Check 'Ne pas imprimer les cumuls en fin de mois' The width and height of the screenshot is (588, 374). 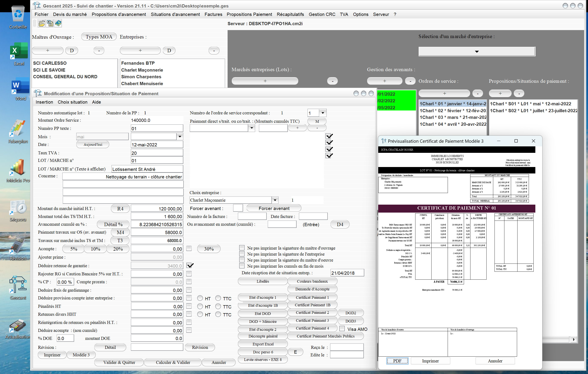tap(242, 266)
